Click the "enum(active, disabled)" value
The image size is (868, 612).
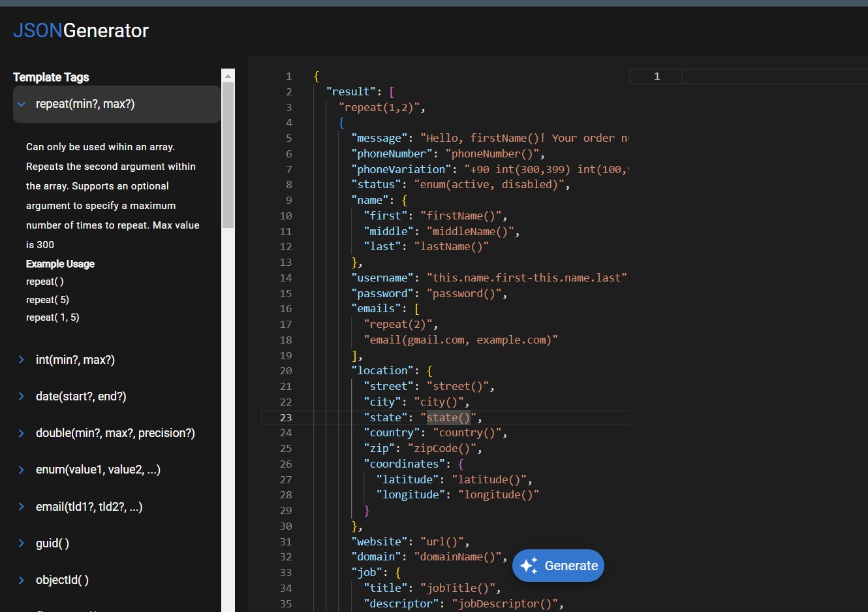click(x=489, y=185)
